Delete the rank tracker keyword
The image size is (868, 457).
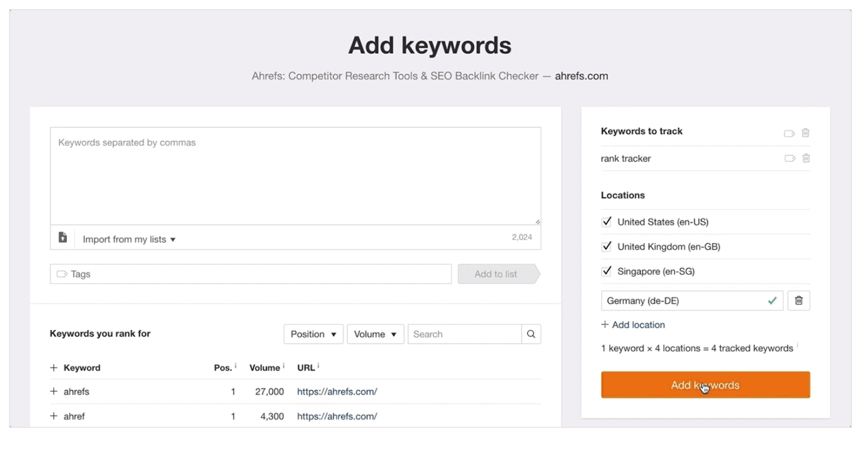click(x=806, y=158)
